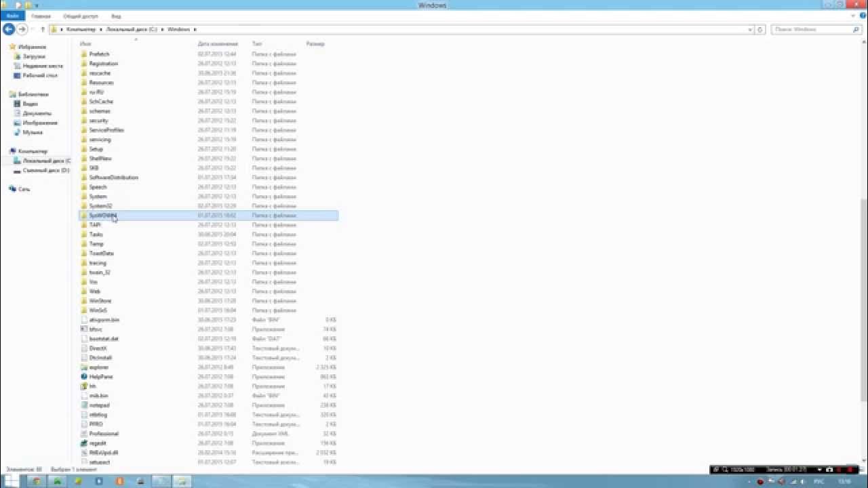Click the HelpPane application icon
The width and height of the screenshot is (868, 488).
tap(84, 376)
